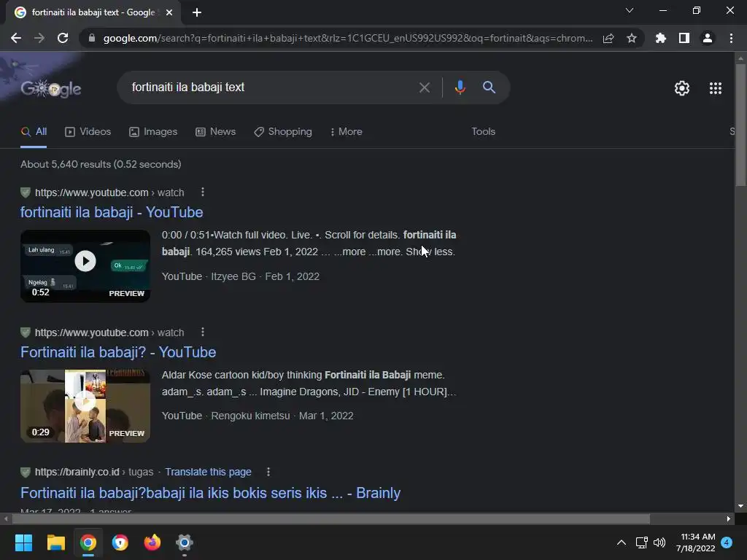The height and width of the screenshot is (560, 747).
Task: Open the search Tools options
Action: [x=483, y=132]
